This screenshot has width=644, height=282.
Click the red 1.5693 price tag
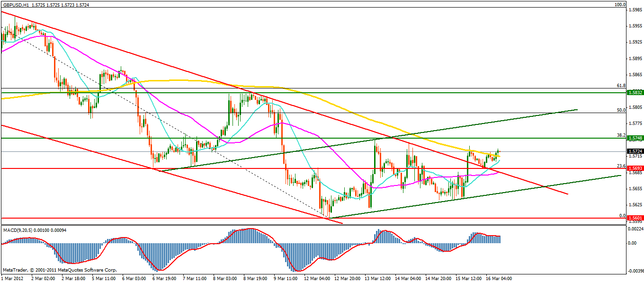point(634,168)
